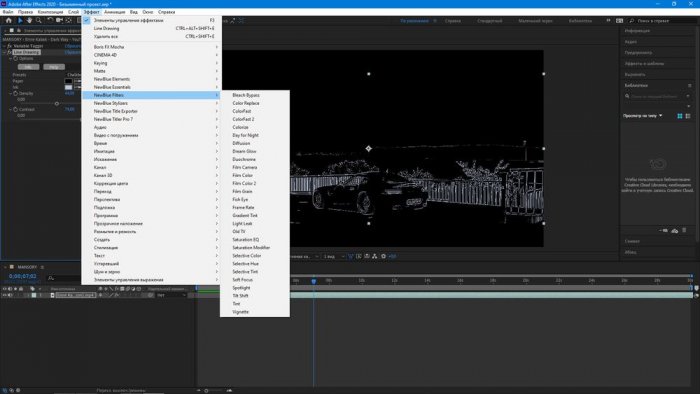Click the Options stopwatch icon

(16, 58)
